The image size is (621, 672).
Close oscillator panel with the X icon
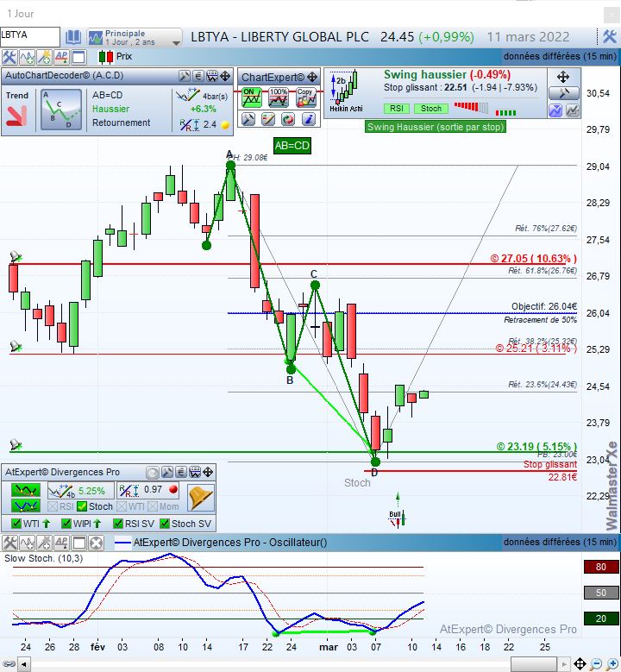[97, 543]
